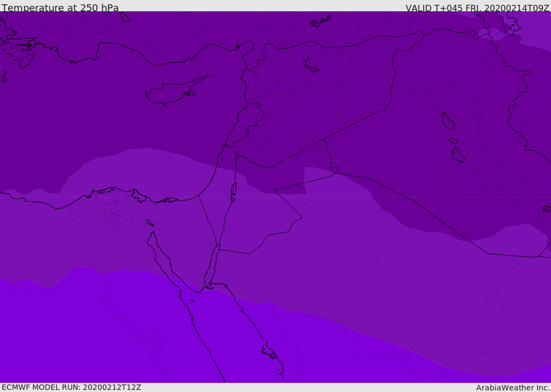Select Lake Tharthar outline in Iraq
This screenshot has width=551, height=392.
tap(448, 122)
